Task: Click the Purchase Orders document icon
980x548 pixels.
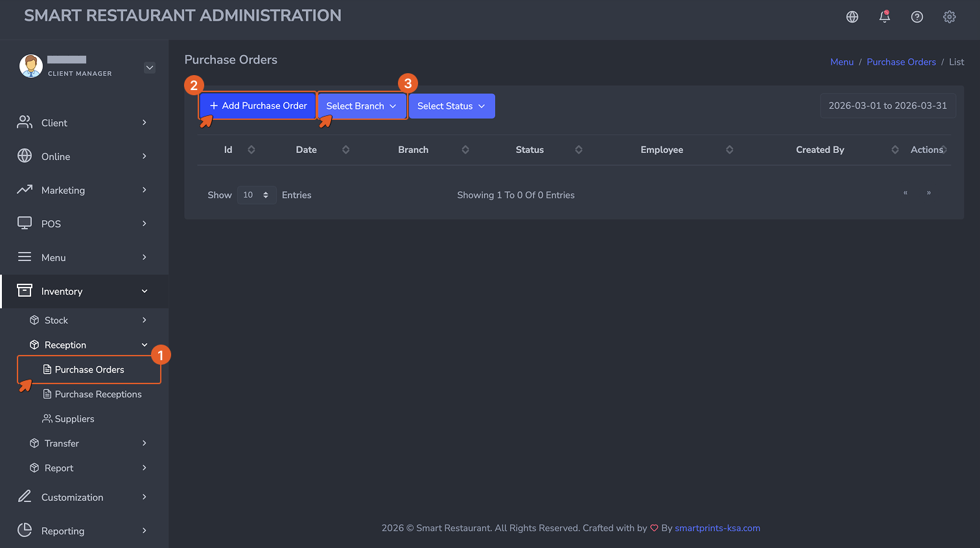Action: 47,369
